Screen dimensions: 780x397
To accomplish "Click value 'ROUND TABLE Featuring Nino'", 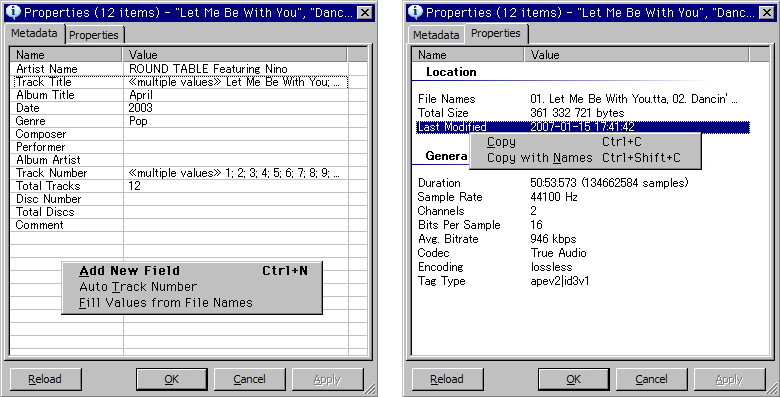I will coord(208,69).
